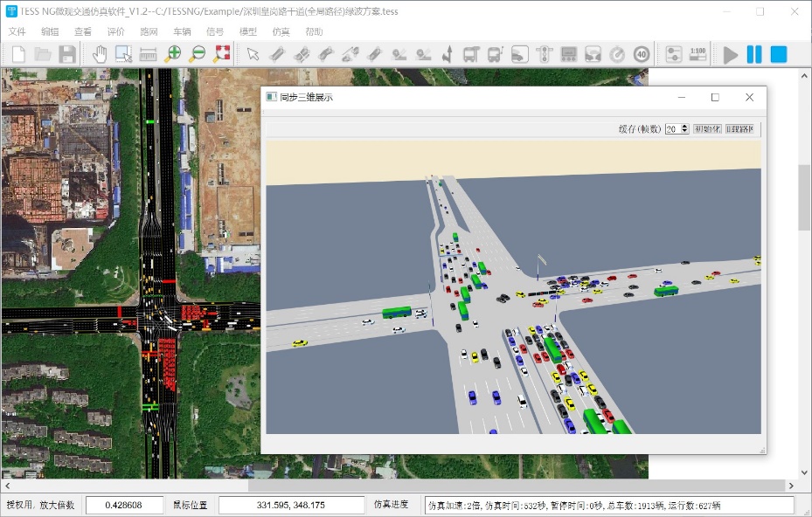The width and height of the screenshot is (812, 517).
Task: Click the 1:100 scale icon
Action: (x=697, y=54)
